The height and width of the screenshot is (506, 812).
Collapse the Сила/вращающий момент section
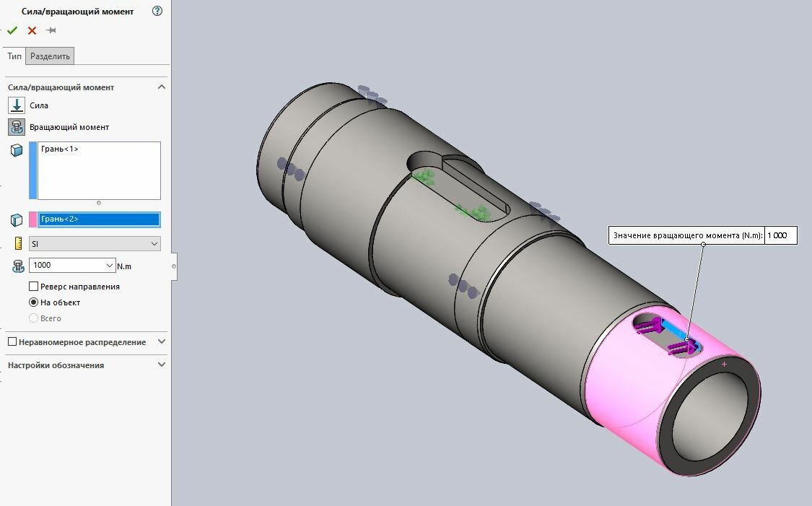click(x=161, y=87)
